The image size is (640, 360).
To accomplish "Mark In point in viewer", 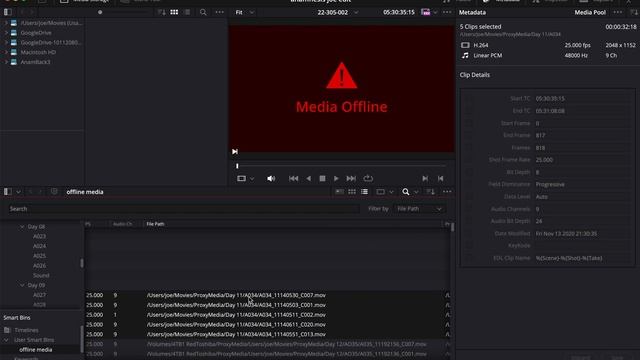I will point(425,178).
